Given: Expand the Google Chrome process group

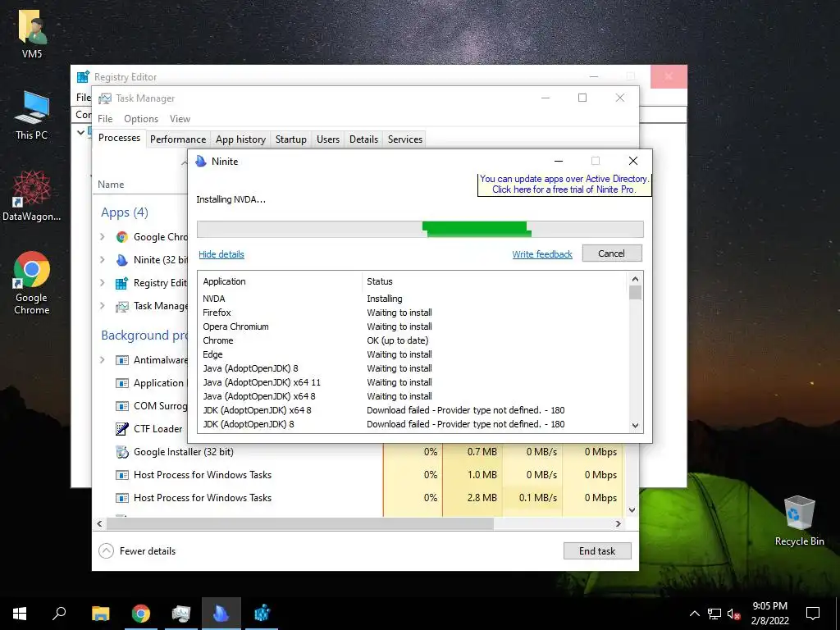Looking at the screenshot, I should pos(103,237).
